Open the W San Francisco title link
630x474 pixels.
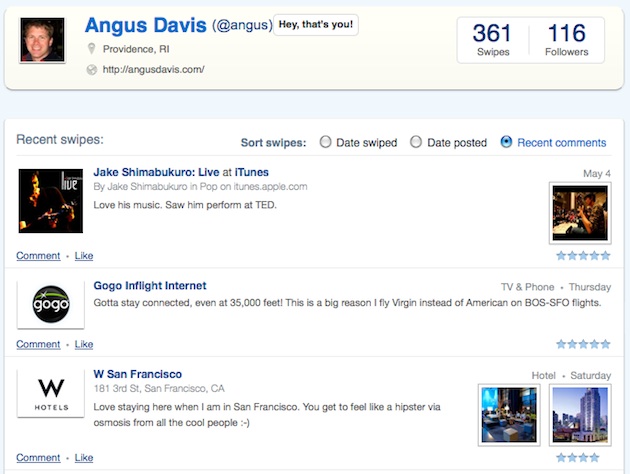(137, 374)
